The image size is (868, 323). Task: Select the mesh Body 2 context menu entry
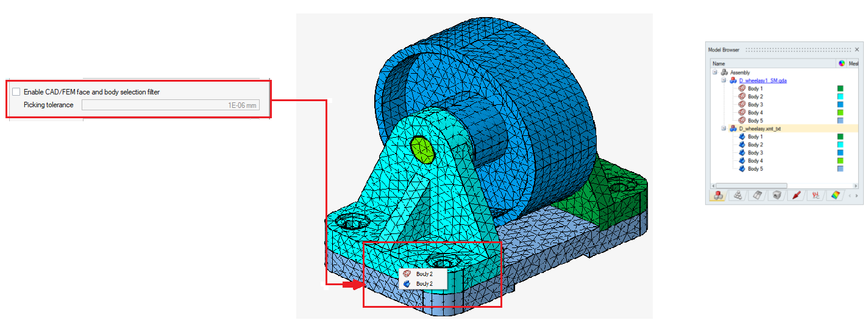coord(424,275)
